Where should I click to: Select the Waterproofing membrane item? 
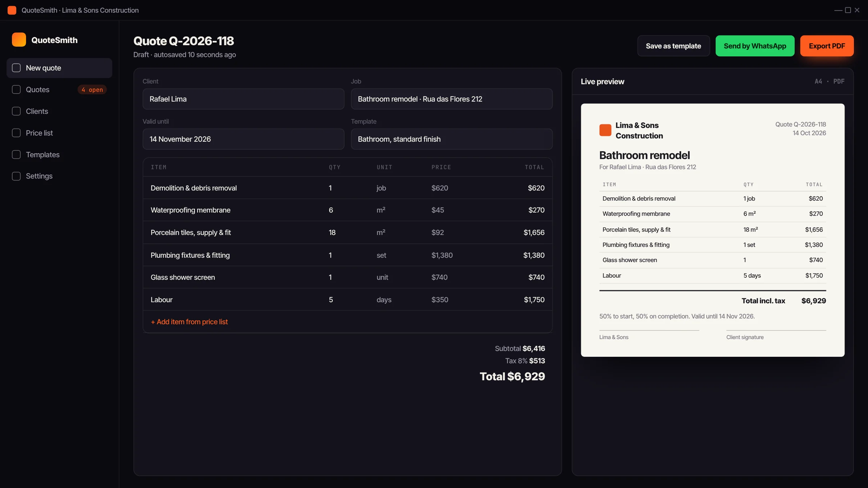pyautogui.click(x=190, y=210)
